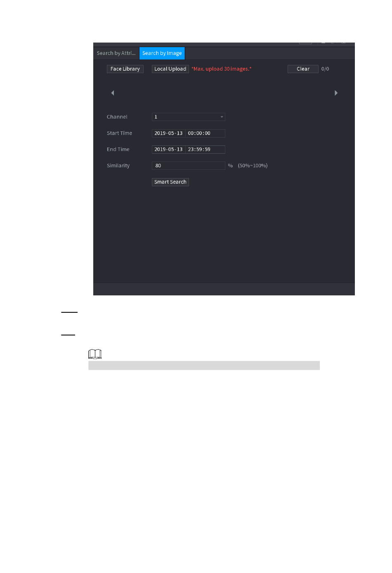Start the Smart Search
Screen dimensions: 392x573
tap(170, 182)
